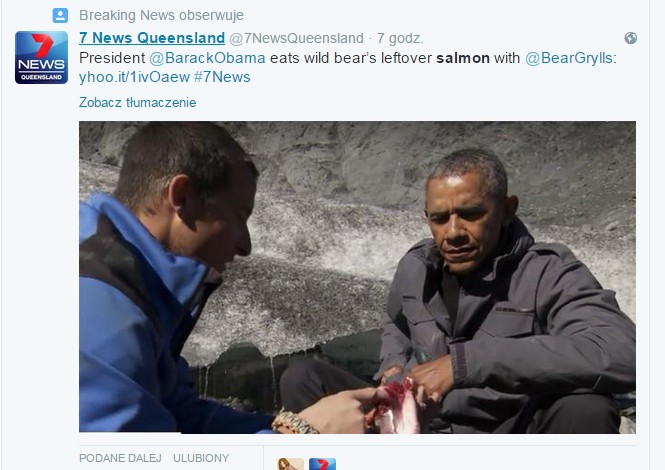Open the small 7 News avatar under the photo
Viewport: 665px width, 470px height.
(x=322, y=464)
